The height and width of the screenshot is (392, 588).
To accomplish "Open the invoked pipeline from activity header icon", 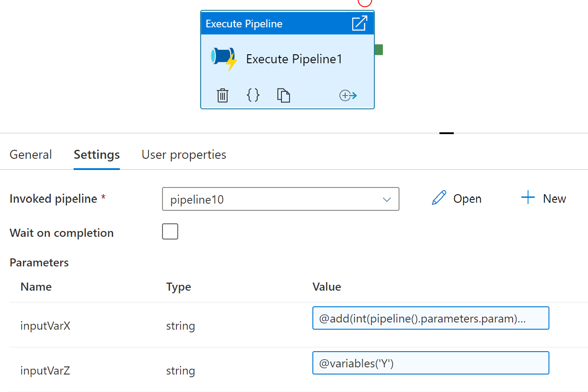I will coord(360,23).
